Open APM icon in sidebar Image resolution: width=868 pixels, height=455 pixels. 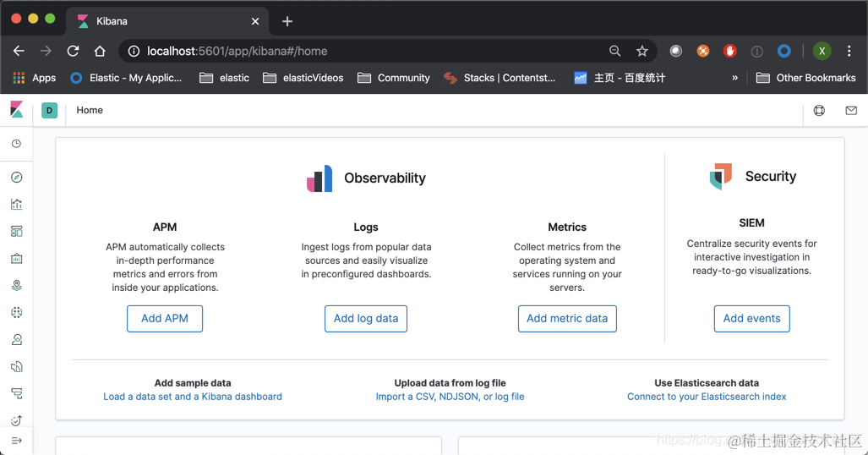(17, 394)
